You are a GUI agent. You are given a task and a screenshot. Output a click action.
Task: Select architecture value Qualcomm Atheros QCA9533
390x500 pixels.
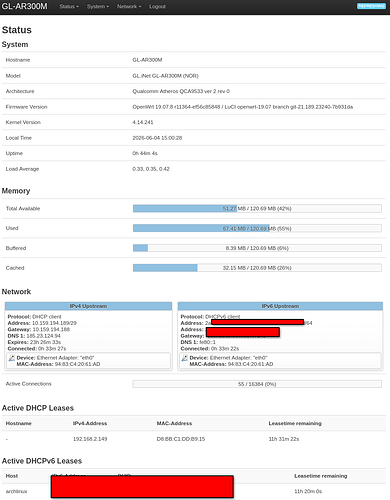pos(181,91)
